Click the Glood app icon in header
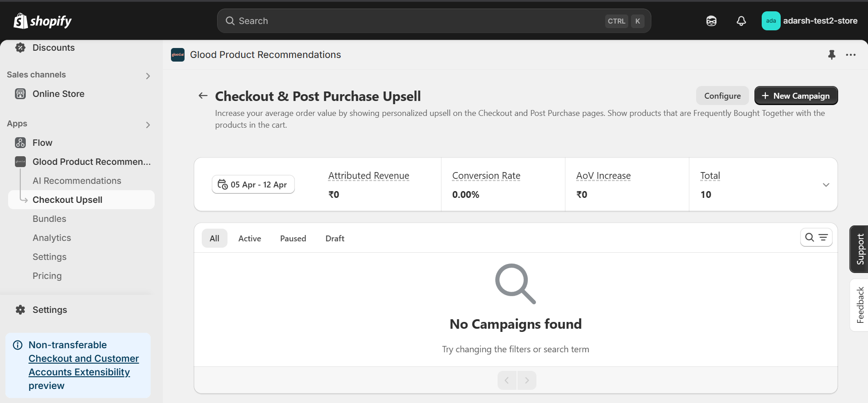This screenshot has height=403, width=868. (178, 55)
